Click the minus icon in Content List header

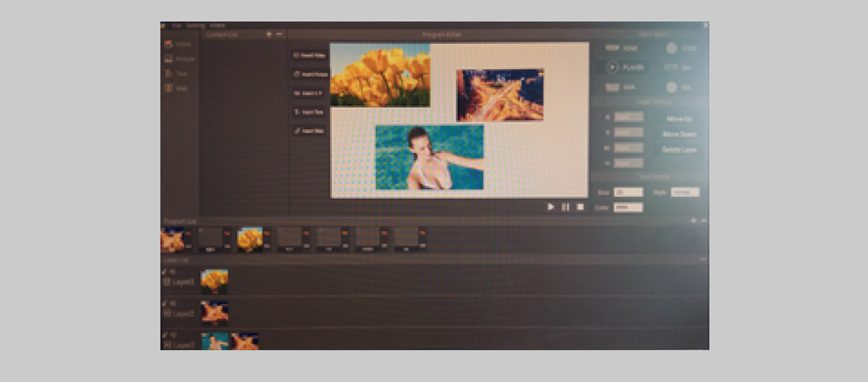tap(279, 34)
